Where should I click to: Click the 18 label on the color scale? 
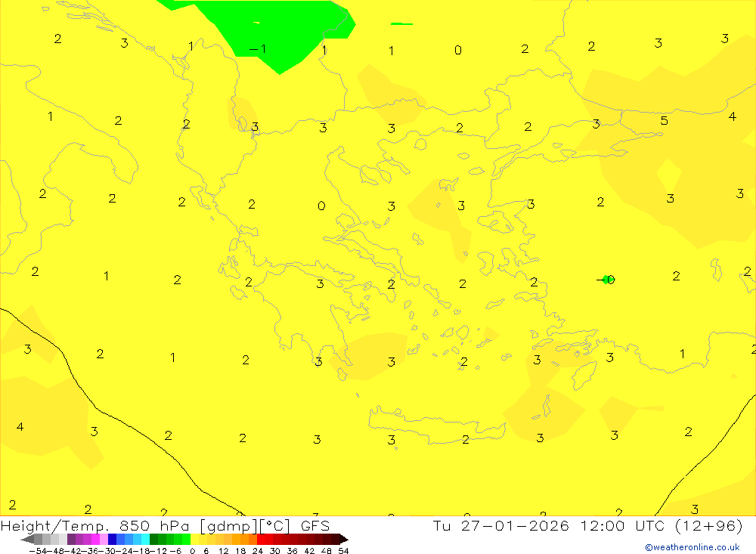[240, 551]
